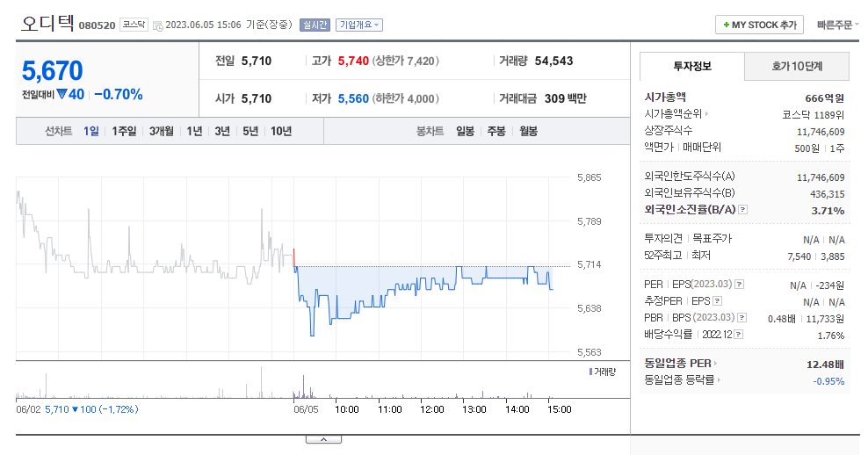Select the 3개월 line chart period
This screenshot has height=455, width=868.
[161, 131]
